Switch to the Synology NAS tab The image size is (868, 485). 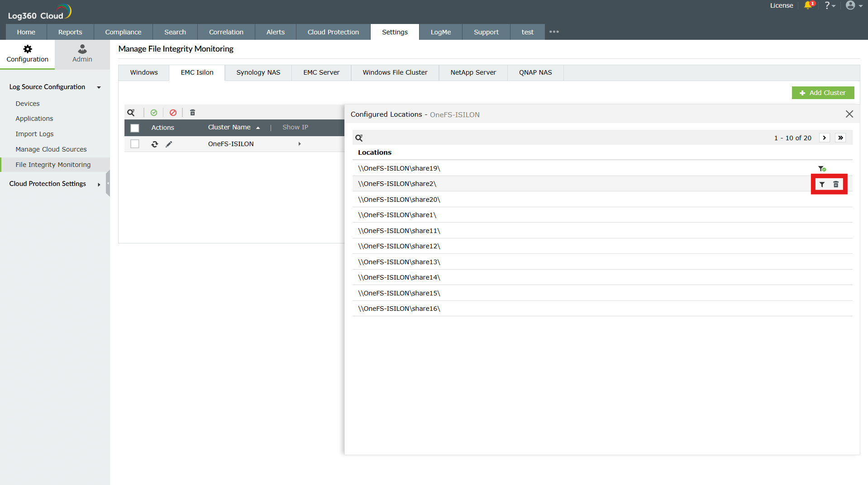[x=258, y=72]
